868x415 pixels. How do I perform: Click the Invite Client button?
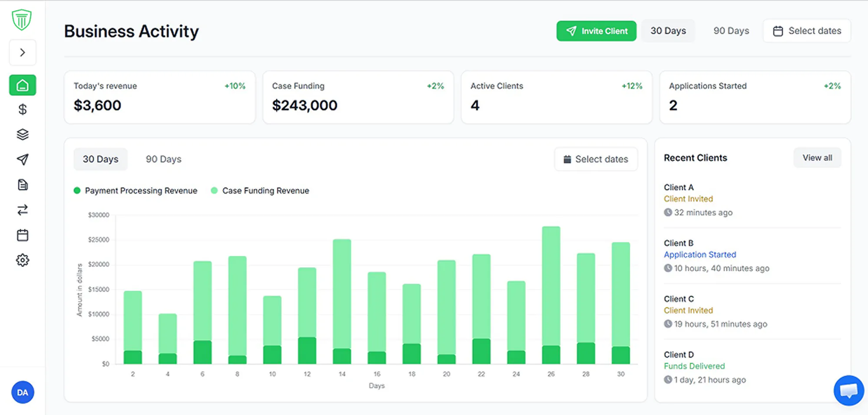[596, 31]
